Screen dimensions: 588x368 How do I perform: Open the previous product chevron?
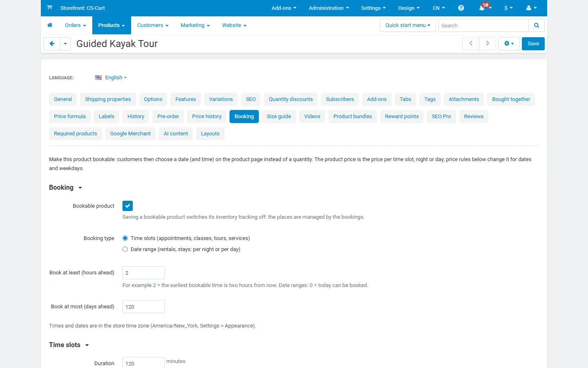coord(471,44)
